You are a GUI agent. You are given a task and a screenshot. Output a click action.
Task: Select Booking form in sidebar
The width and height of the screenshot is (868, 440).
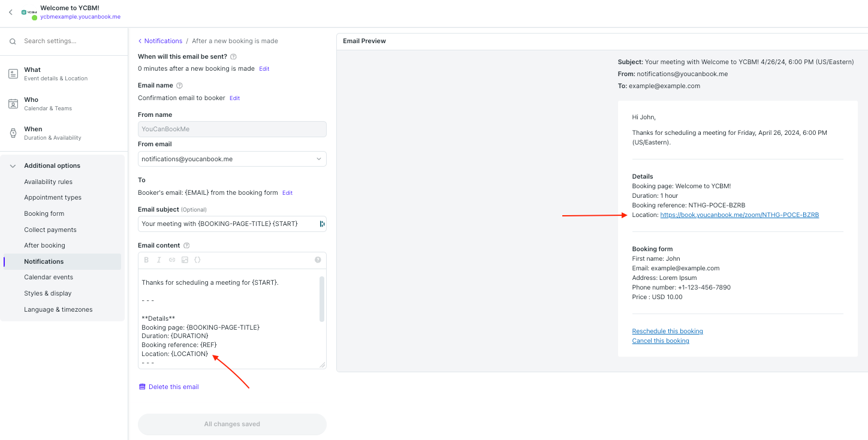click(44, 213)
